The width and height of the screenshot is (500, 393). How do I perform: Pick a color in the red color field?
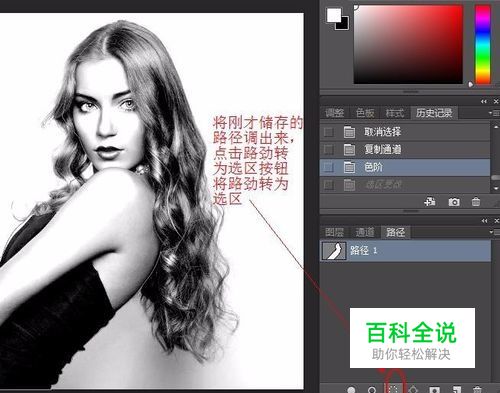408,44
